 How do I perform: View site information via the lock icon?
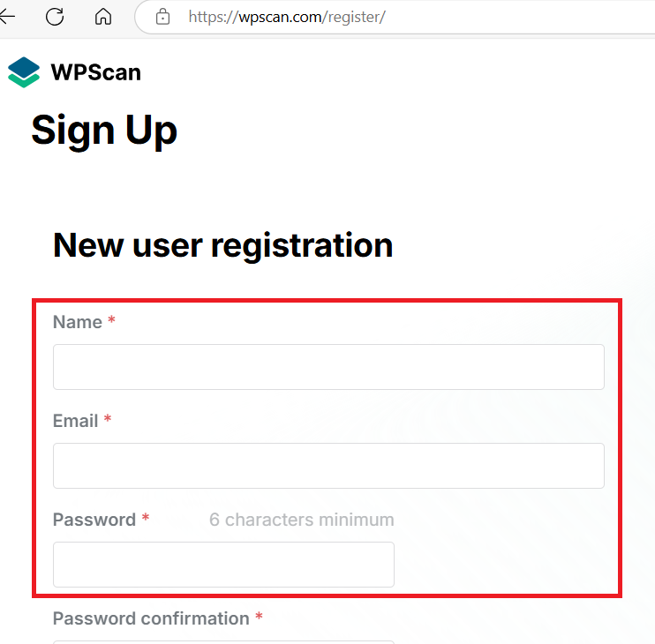point(162,16)
